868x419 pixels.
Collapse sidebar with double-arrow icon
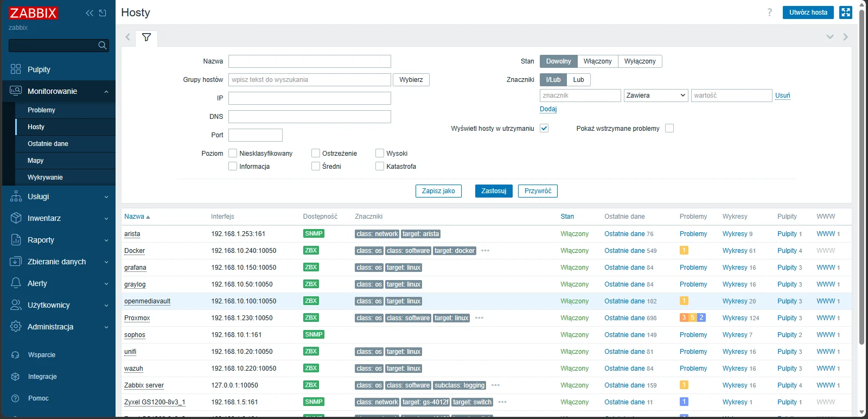tap(90, 13)
